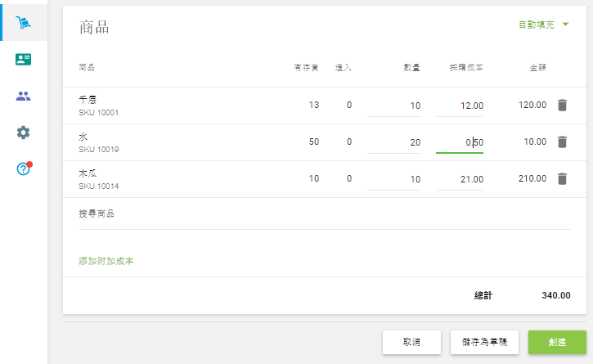Delete the 木瓜 product row
The image size is (593, 364).
tap(562, 178)
